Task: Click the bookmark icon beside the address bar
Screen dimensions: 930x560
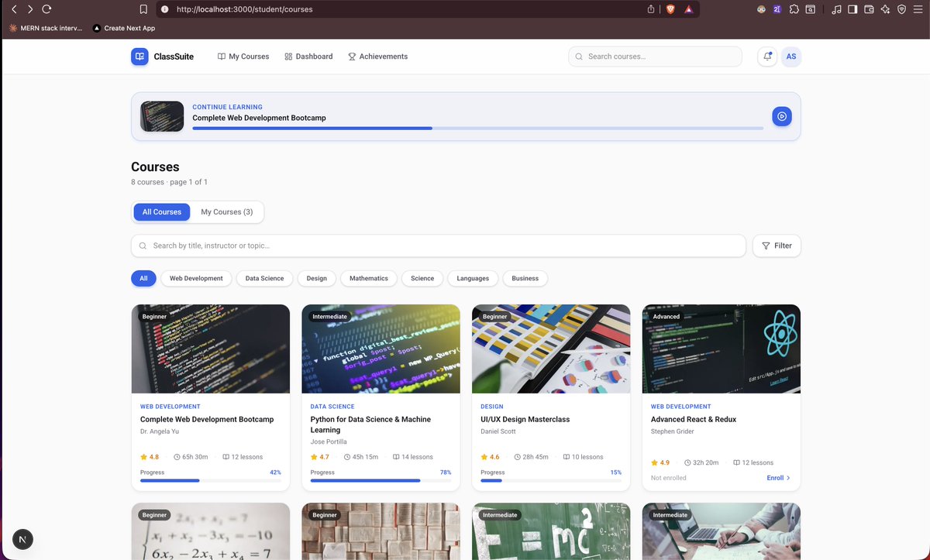Action: point(143,9)
